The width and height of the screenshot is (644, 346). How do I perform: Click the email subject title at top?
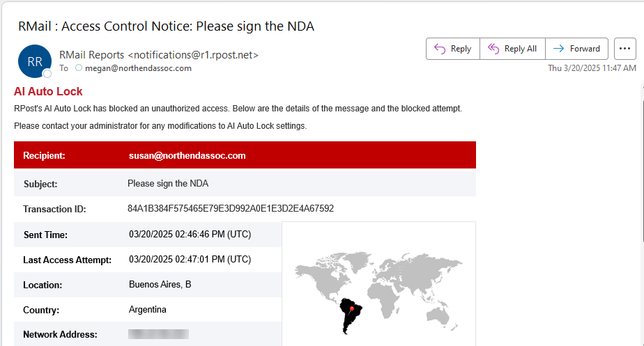pyautogui.click(x=166, y=27)
